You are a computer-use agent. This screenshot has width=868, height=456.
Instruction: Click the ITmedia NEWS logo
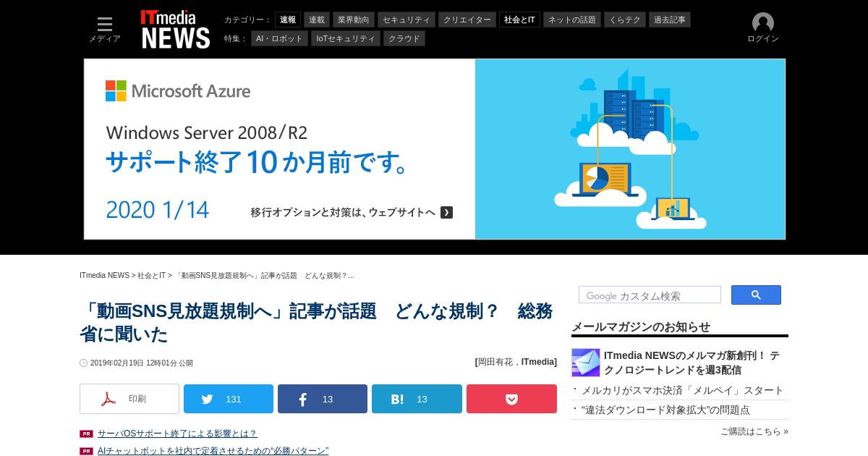176,29
